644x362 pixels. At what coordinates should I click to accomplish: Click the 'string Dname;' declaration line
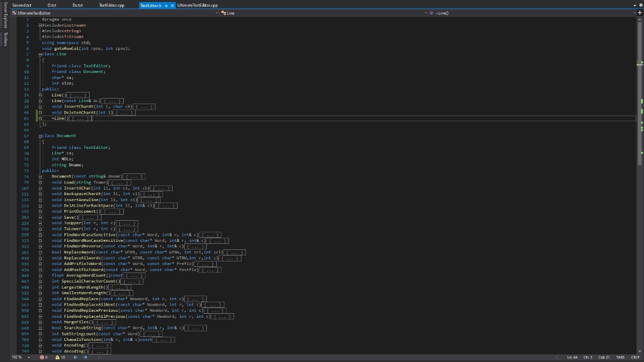pos(67,165)
